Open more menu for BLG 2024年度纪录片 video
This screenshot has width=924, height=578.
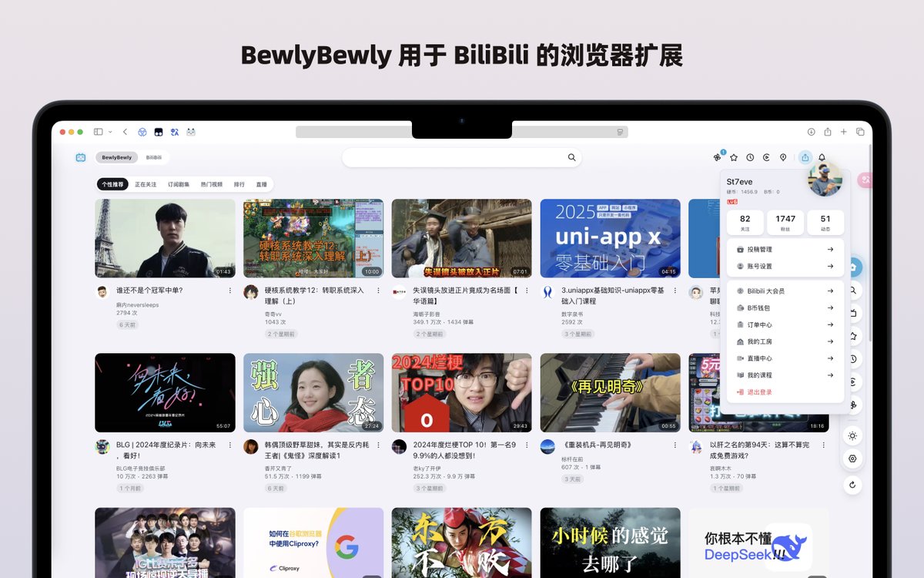click(229, 445)
